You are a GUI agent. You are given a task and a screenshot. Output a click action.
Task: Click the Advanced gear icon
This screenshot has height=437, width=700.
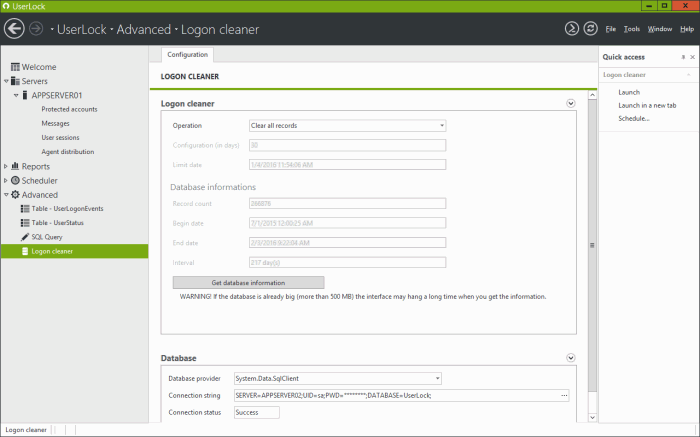click(15, 195)
